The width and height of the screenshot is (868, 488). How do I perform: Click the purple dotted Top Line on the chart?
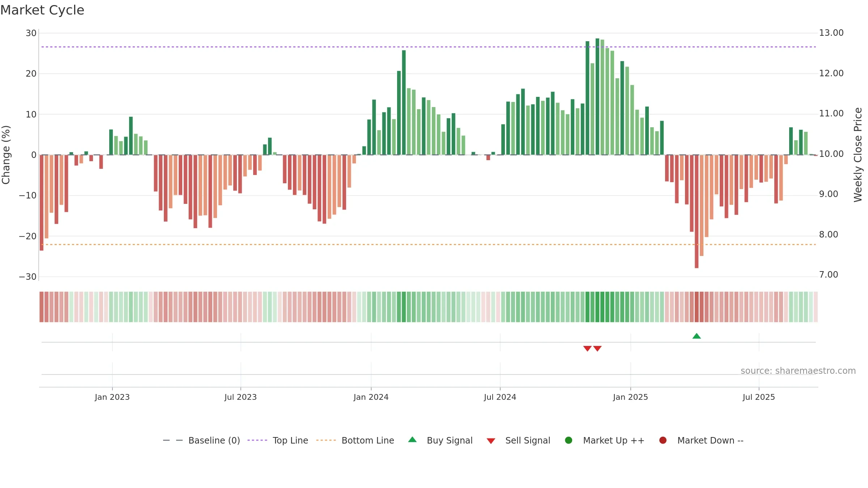point(429,47)
